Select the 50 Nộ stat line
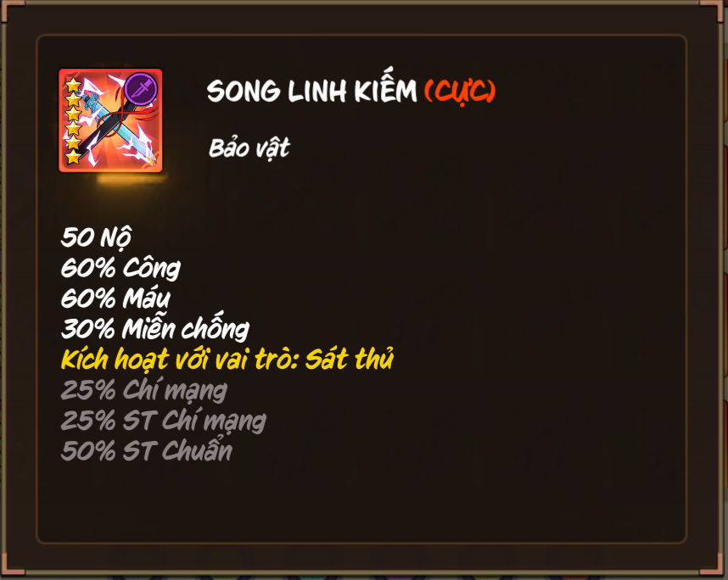Viewport: 728px width, 580px height. (96, 237)
